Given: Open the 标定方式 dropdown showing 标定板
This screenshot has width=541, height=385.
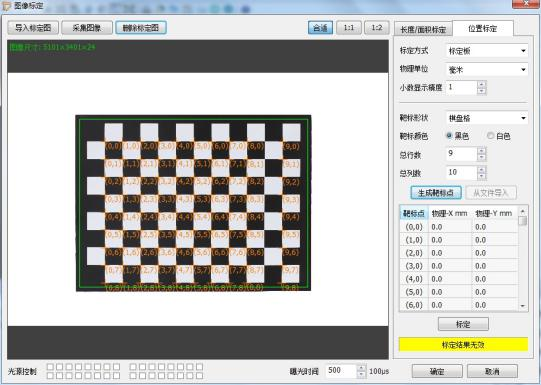Looking at the screenshot, I should click(486, 51).
